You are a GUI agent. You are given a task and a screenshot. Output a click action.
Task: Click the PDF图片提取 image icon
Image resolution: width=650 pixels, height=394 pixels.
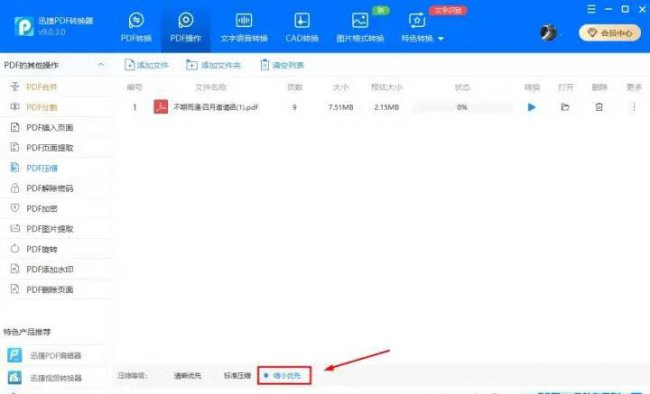[x=15, y=228]
